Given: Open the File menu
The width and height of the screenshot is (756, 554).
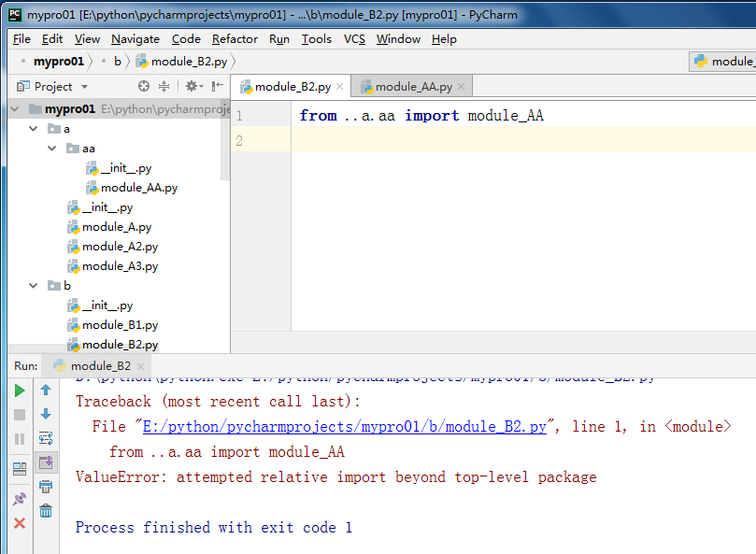Looking at the screenshot, I should point(21,39).
